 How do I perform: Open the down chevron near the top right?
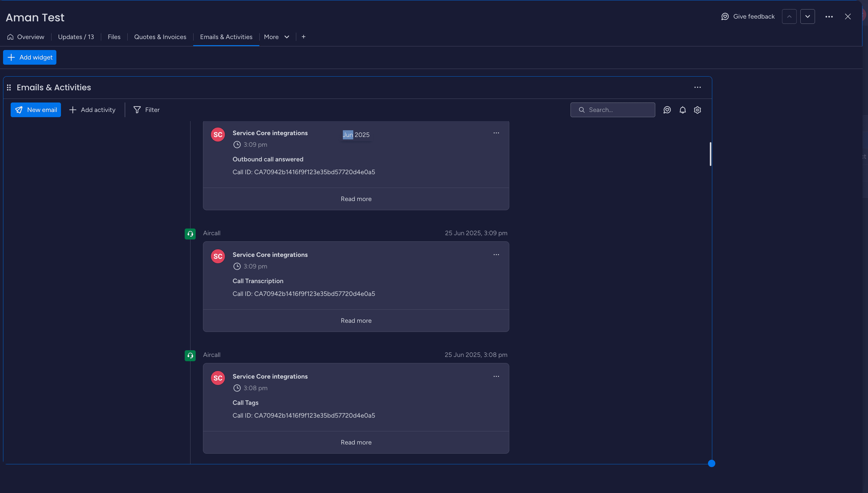click(x=808, y=16)
